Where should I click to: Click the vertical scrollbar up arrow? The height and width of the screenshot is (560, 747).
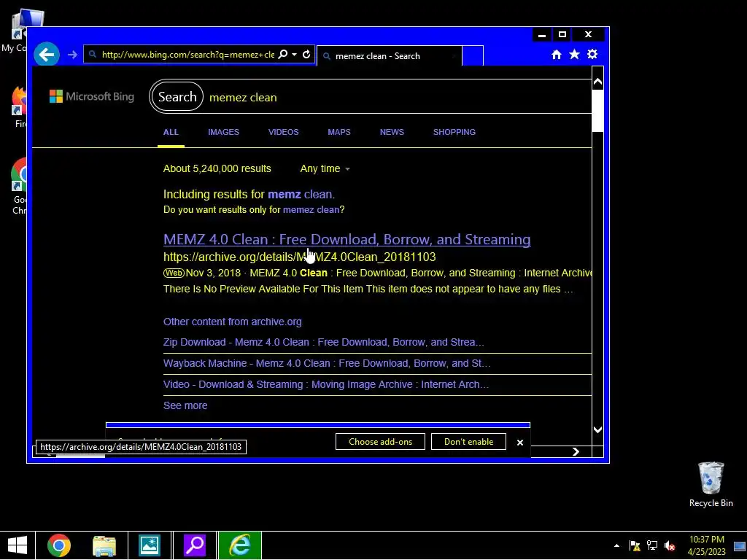597,82
